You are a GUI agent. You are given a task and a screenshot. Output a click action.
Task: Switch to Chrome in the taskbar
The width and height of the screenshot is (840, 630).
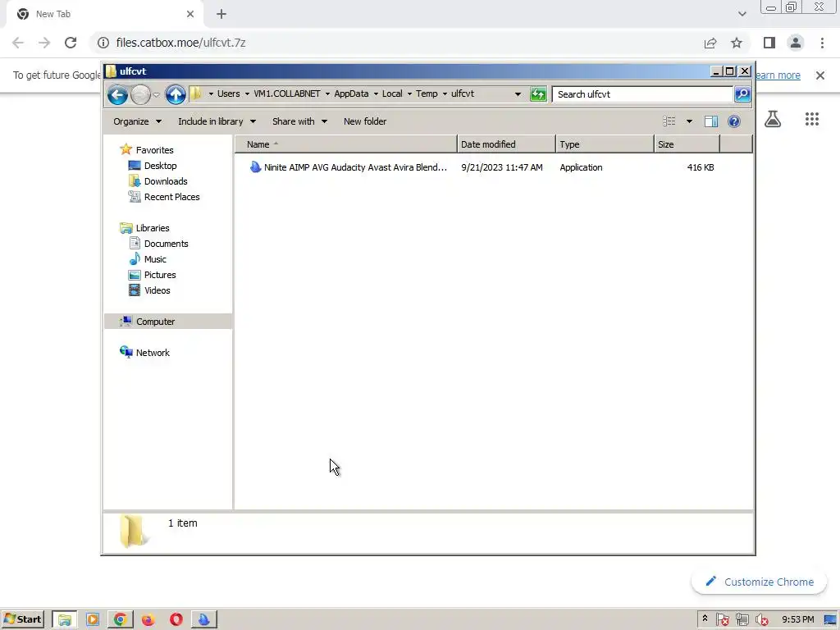(120, 620)
